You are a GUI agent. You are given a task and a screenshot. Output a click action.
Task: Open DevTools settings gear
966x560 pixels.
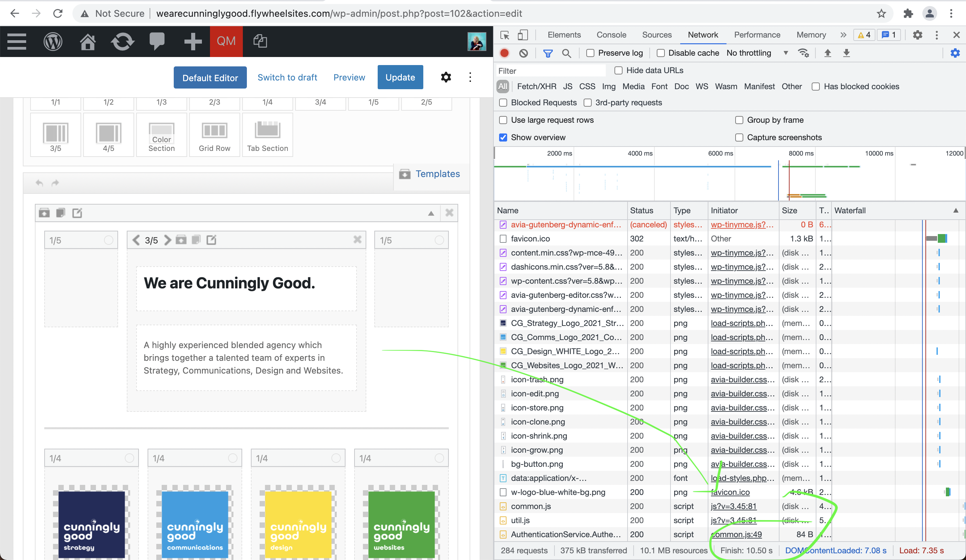coord(917,35)
